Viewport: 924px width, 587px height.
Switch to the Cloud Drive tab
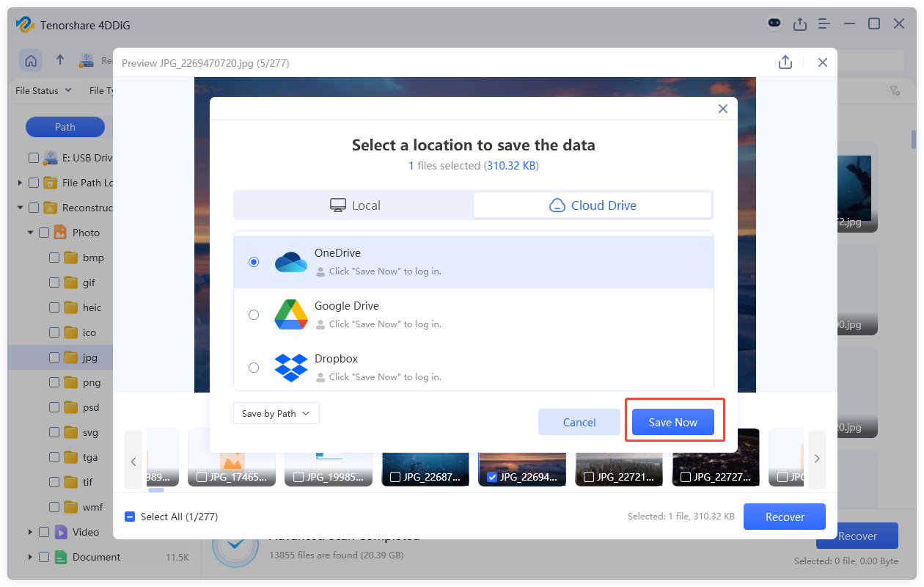(x=593, y=205)
